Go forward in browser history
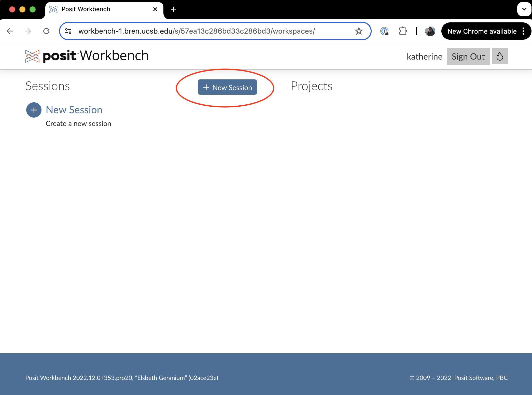 tap(28, 31)
